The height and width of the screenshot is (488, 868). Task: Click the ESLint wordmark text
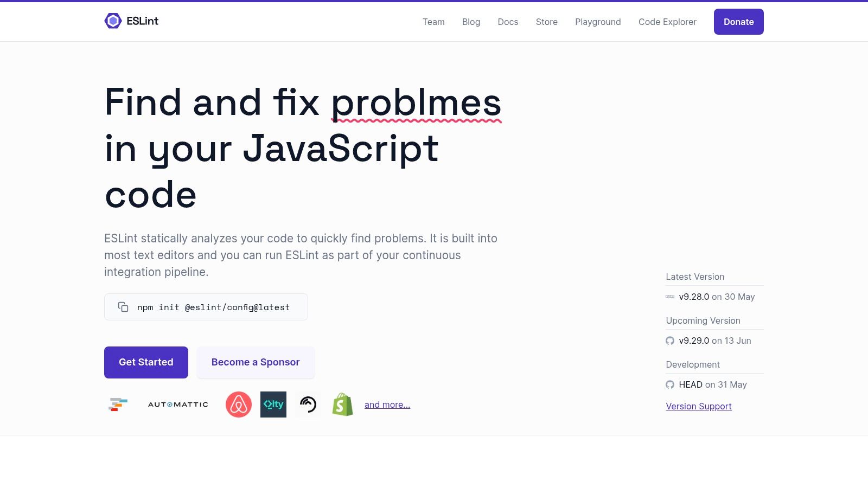142,21
